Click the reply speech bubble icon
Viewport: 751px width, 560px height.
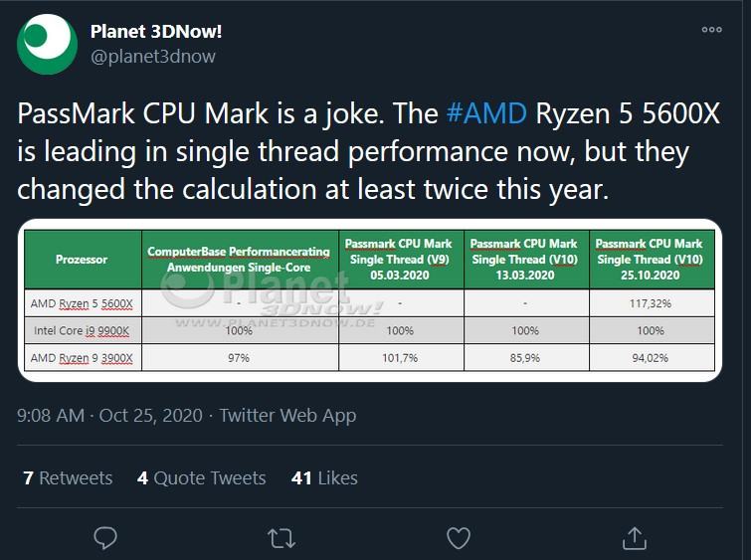click(x=105, y=538)
